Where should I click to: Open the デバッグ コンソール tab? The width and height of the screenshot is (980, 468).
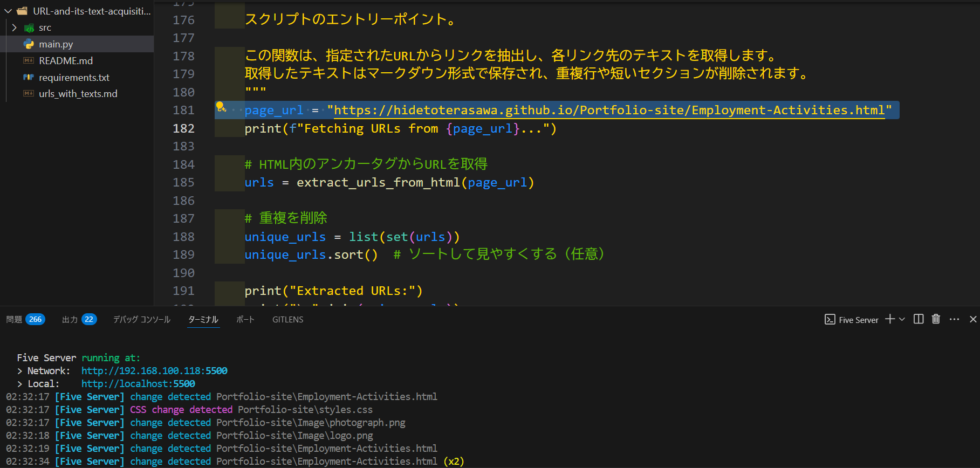(x=141, y=320)
